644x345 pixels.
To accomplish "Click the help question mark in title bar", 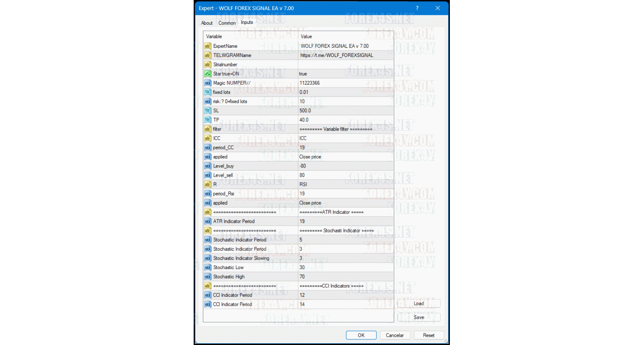I will [x=417, y=8].
